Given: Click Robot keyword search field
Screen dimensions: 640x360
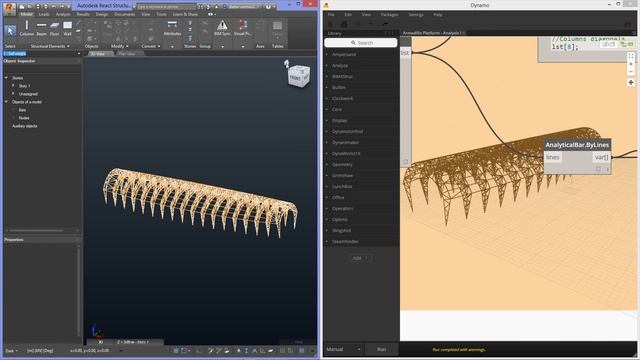Looking at the screenshot, I should click(x=166, y=7).
